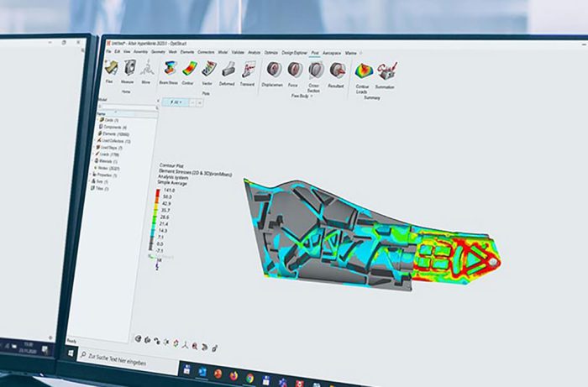Click the Move tool icon
588x387 pixels.
pyautogui.click(x=145, y=70)
